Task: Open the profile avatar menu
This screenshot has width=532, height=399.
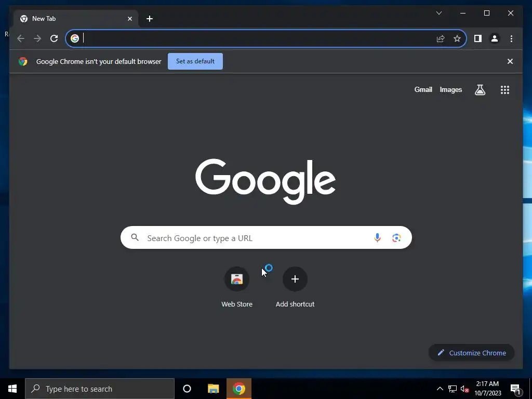Action: pyautogui.click(x=495, y=38)
